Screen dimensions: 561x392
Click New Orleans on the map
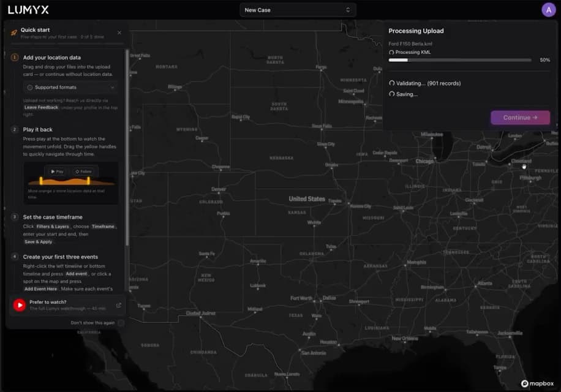tap(405, 338)
